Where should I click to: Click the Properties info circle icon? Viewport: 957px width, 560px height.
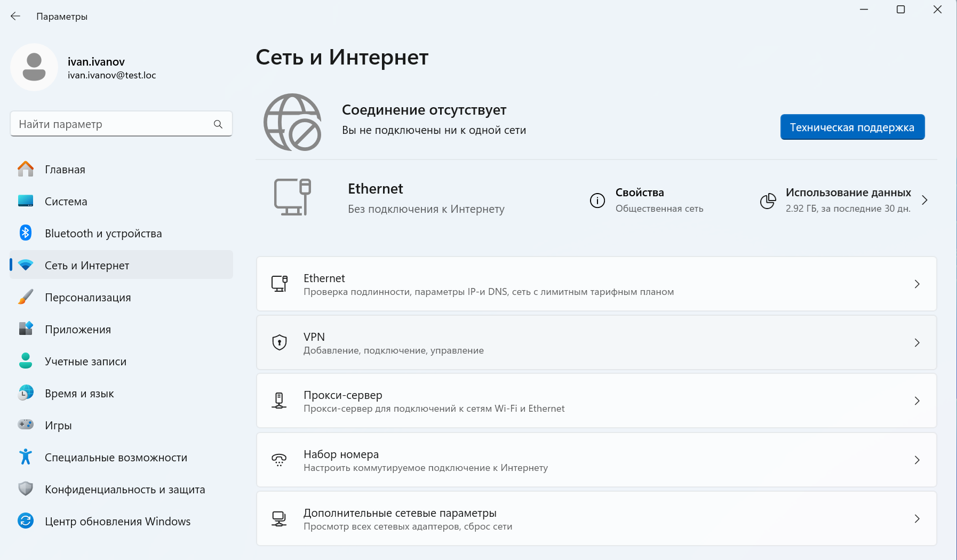coord(597,201)
